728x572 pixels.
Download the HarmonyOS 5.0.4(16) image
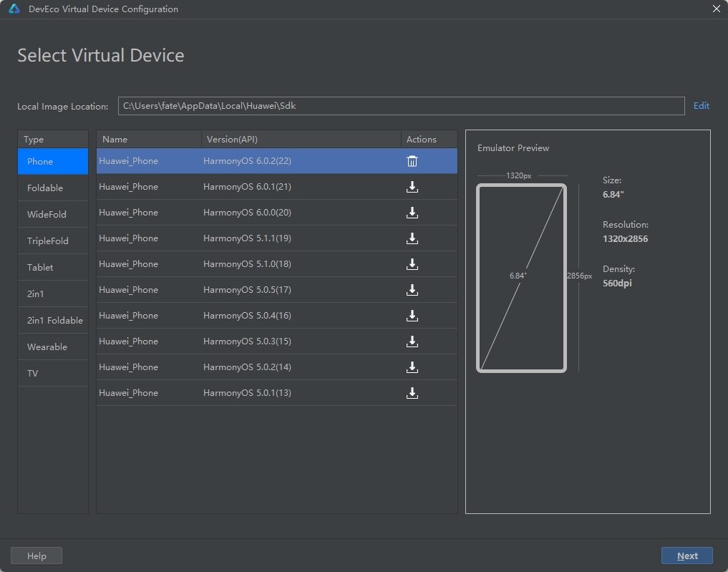[412, 316]
